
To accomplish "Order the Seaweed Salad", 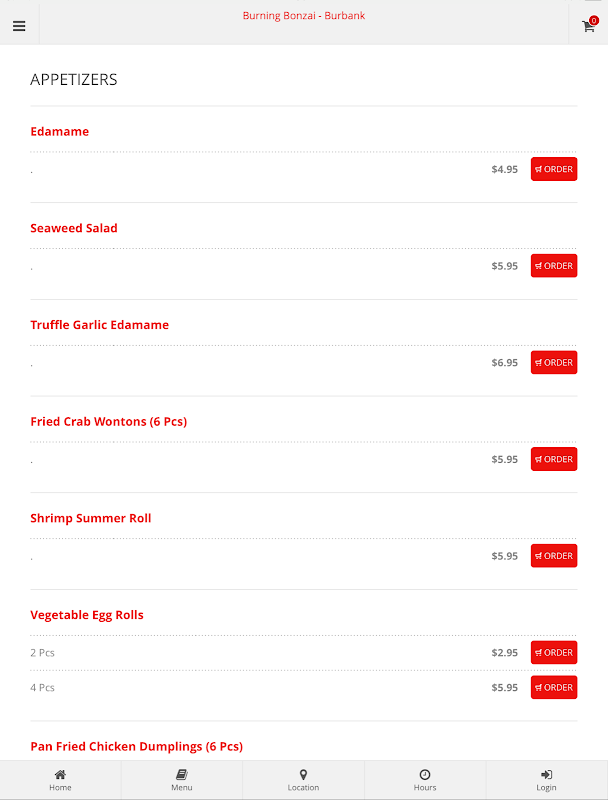I will point(554,266).
